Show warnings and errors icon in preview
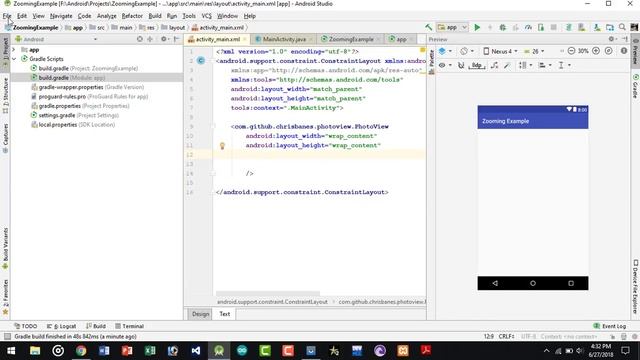Viewport: 640px width, 360px height. coord(624,51)
